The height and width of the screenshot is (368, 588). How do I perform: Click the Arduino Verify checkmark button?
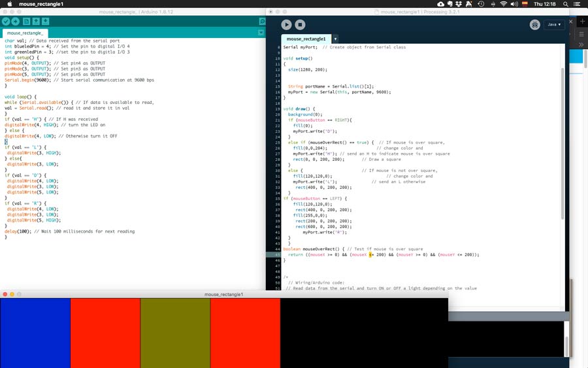click(6, 22)
